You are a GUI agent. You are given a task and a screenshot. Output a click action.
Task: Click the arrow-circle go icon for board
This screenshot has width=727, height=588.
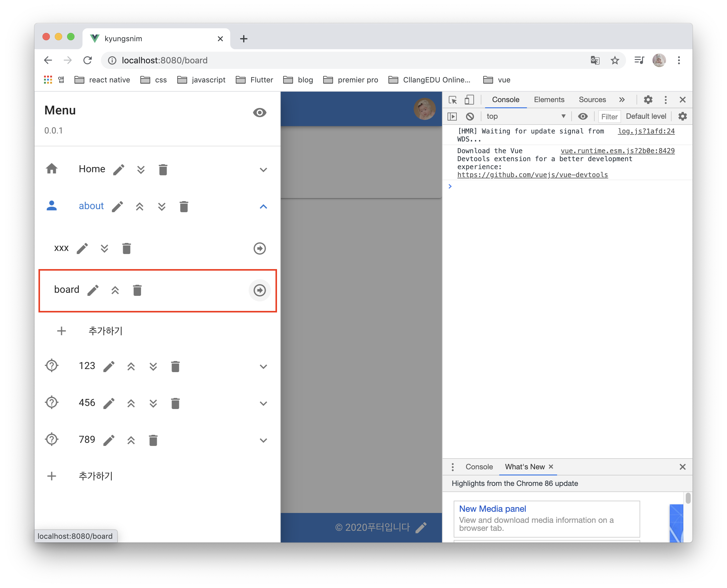[259, 290]
